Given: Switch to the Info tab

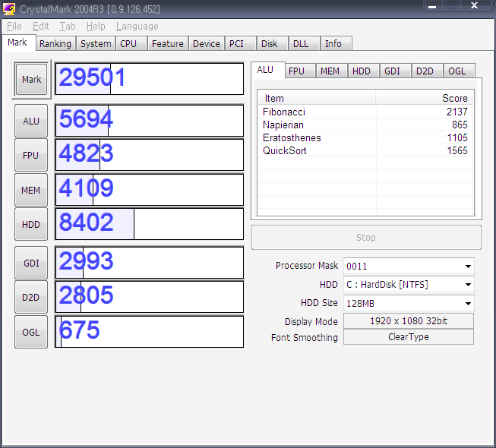Looking at the screenshot, I should tap(336, 43).
